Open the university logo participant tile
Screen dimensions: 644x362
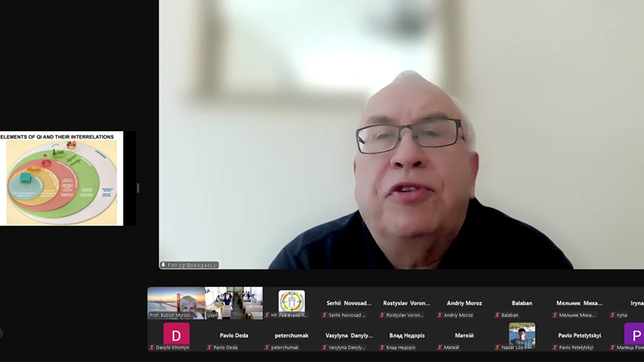point(292,302)
